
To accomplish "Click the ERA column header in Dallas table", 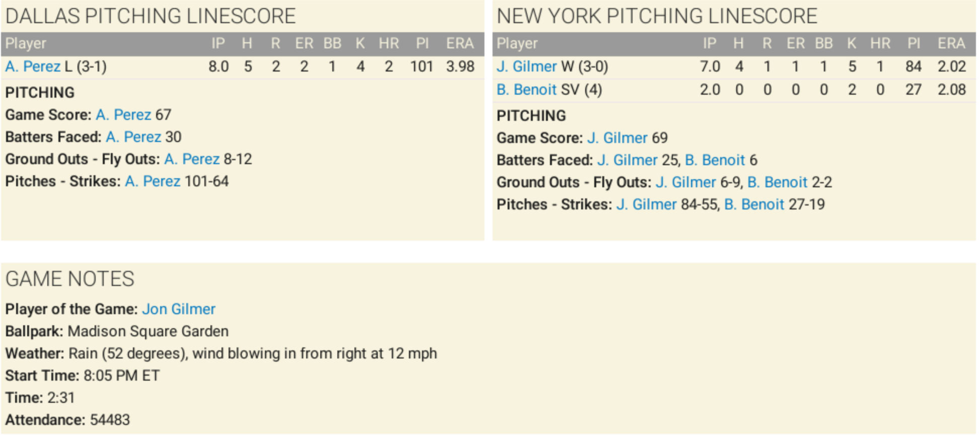I will [x=459, y=44].
